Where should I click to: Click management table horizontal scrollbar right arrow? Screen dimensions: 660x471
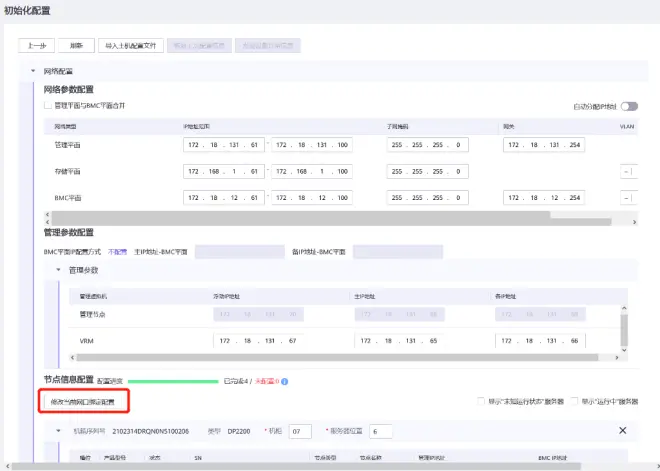pos(617,357)
